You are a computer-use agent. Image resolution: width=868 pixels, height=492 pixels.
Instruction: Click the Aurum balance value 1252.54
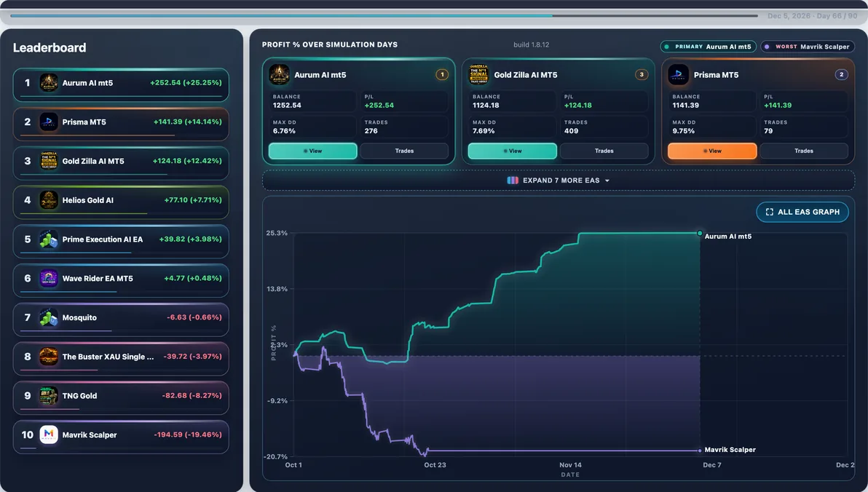[x=287, y=105]
